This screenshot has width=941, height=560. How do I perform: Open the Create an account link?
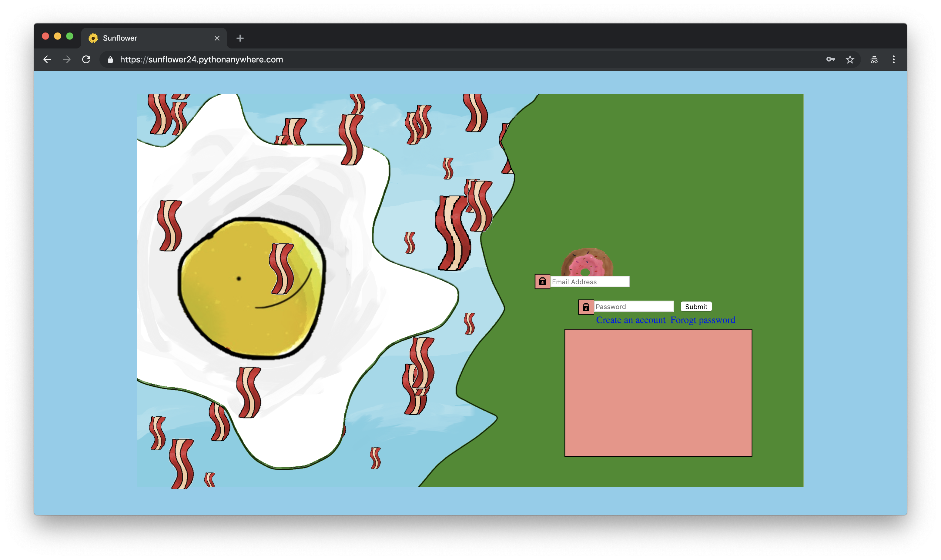(x=631, y=320)
